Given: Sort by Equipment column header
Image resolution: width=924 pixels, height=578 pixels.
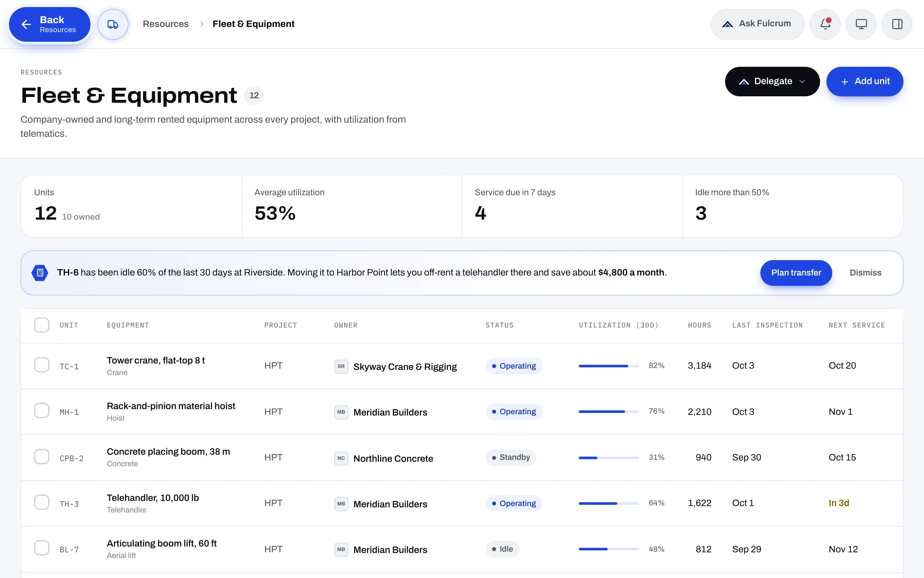Looking at the screenshot, I should tap(128, 325).
